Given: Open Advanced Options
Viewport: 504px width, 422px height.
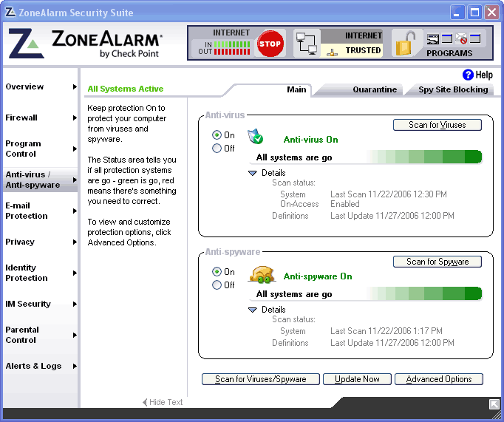Looking at the screenshot, I should click(x=439, y=379).
